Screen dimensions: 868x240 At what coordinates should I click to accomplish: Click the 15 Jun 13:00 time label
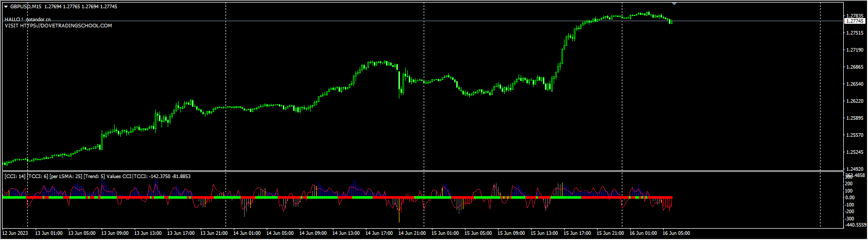[544, 233]
